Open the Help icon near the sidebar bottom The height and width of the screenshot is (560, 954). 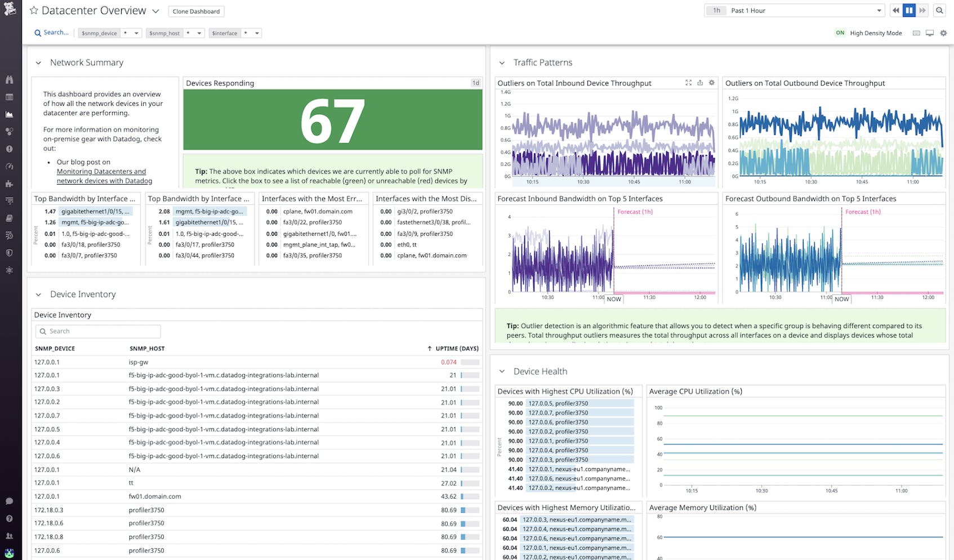(x=9, y=518)
